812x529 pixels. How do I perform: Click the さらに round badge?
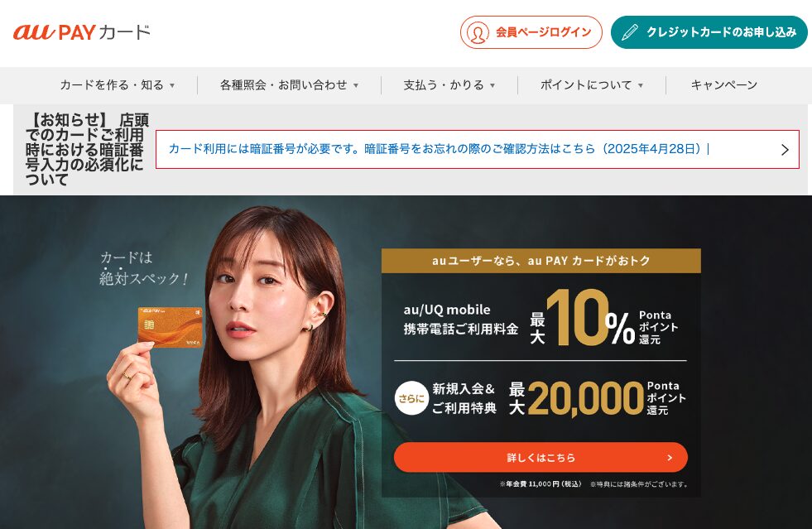click(x=411, y=398)
